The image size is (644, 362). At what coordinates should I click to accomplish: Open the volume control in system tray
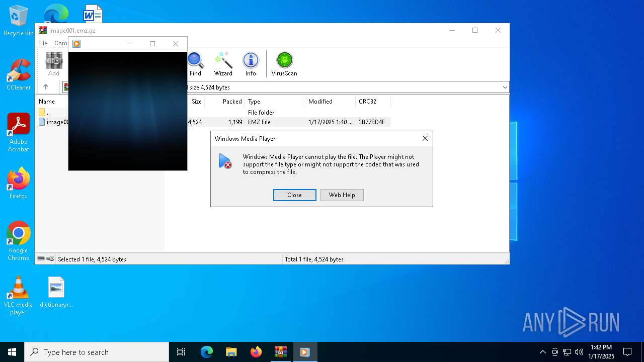[579, 352]
